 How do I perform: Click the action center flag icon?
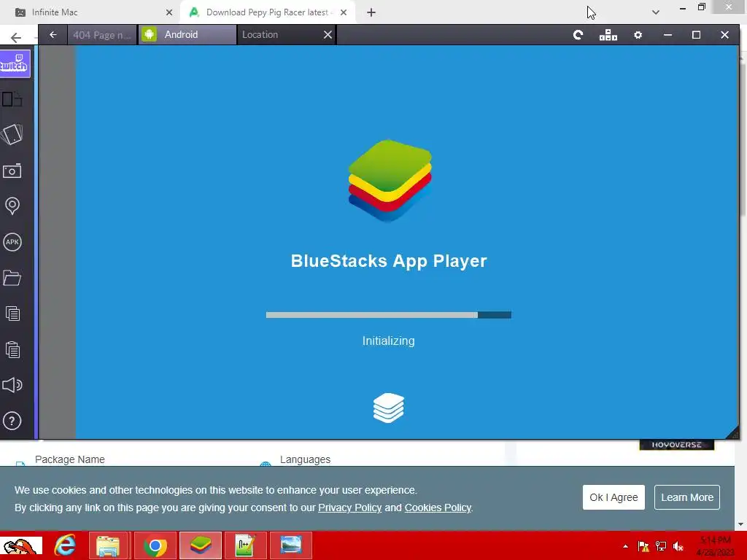[x=643, y=546]
